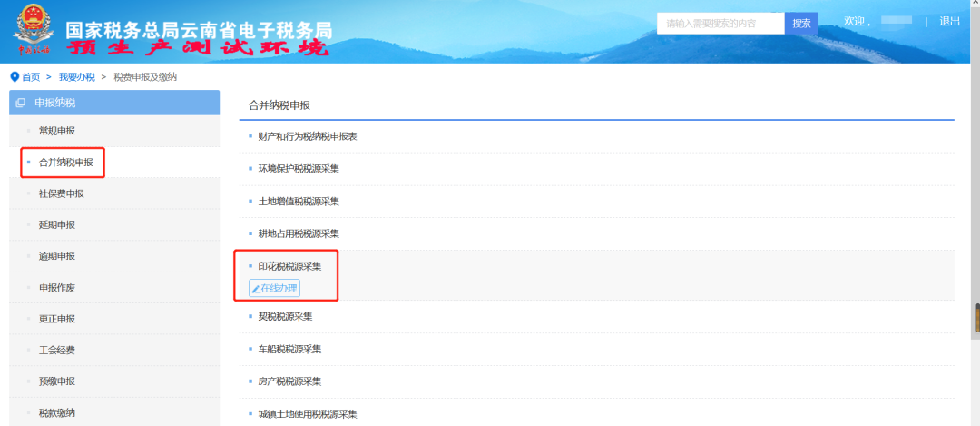This screenshot has height=426, width=980.
Task: Click the 欢迎 greeting text
Action: [x=855, y=21]
